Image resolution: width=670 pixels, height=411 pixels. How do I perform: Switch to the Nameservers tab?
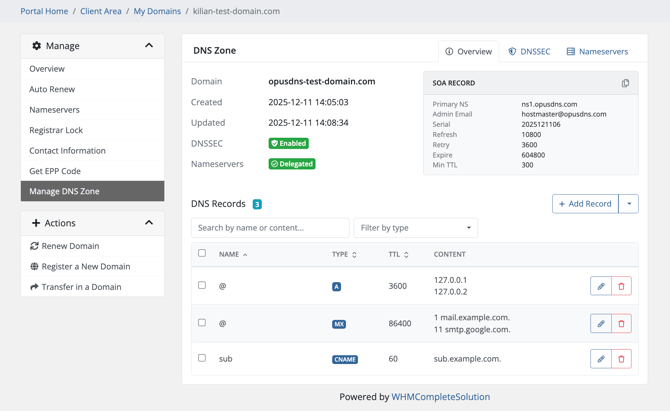tap(597, 52)
